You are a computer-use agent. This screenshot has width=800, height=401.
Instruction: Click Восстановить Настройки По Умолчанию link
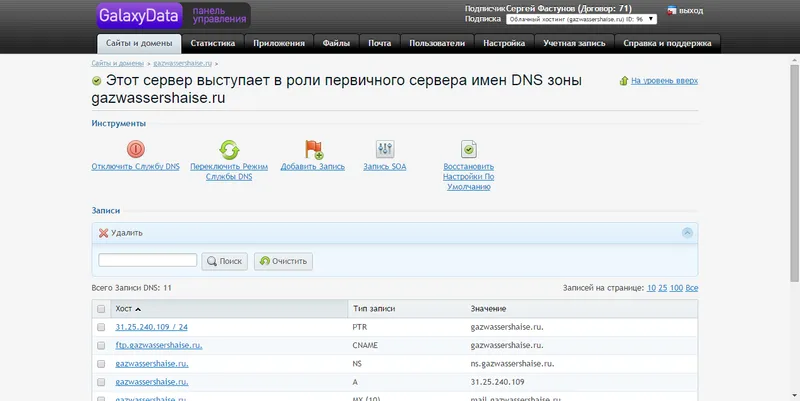[x=468, y=177]
